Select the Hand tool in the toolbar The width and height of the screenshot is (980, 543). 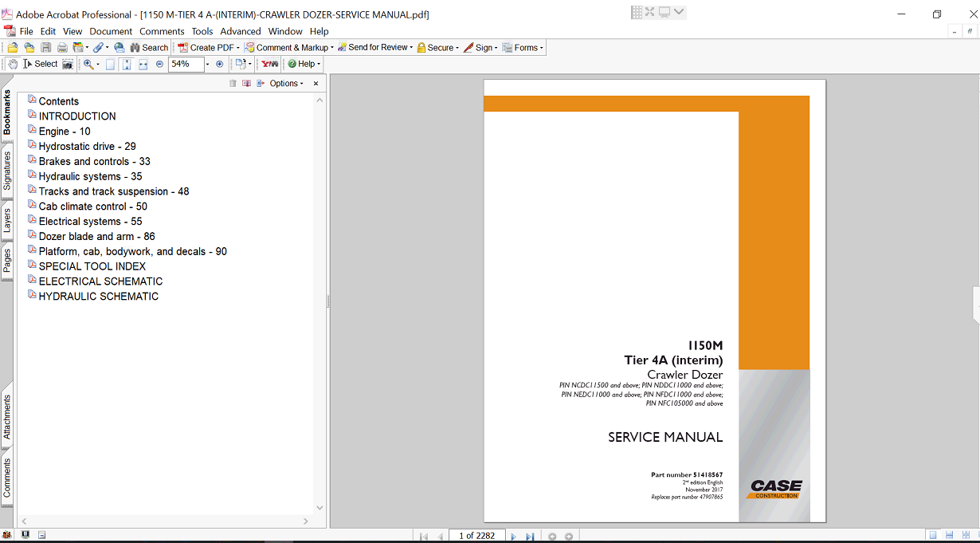coord(13,64)
